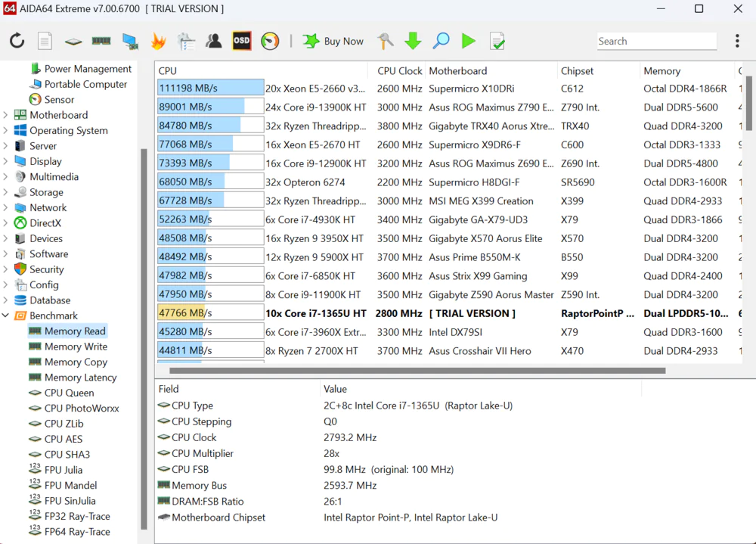This screenshot has height=544, width=756.
Task: Select the 111198 MB/s result row
Action: (450, 89)
